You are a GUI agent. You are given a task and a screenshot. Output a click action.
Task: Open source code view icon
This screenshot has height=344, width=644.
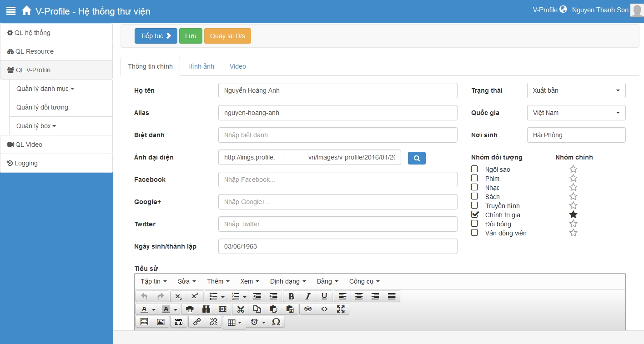(324, 309)
